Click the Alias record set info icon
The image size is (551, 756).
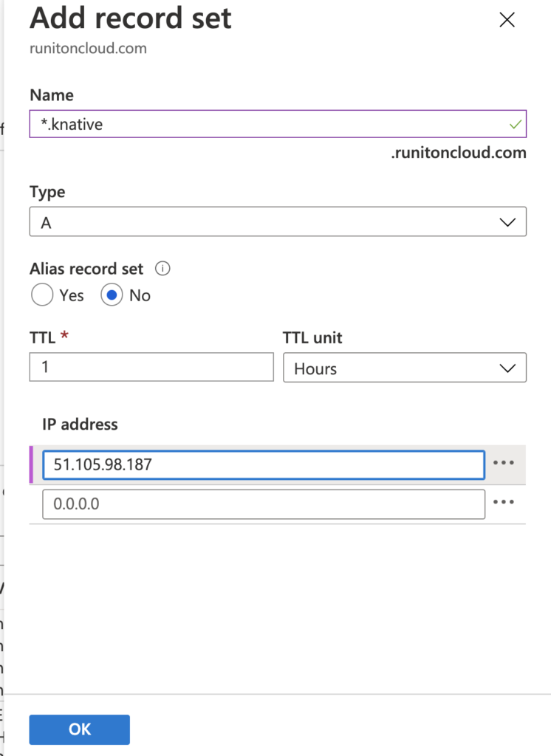[x=164, y=269]
